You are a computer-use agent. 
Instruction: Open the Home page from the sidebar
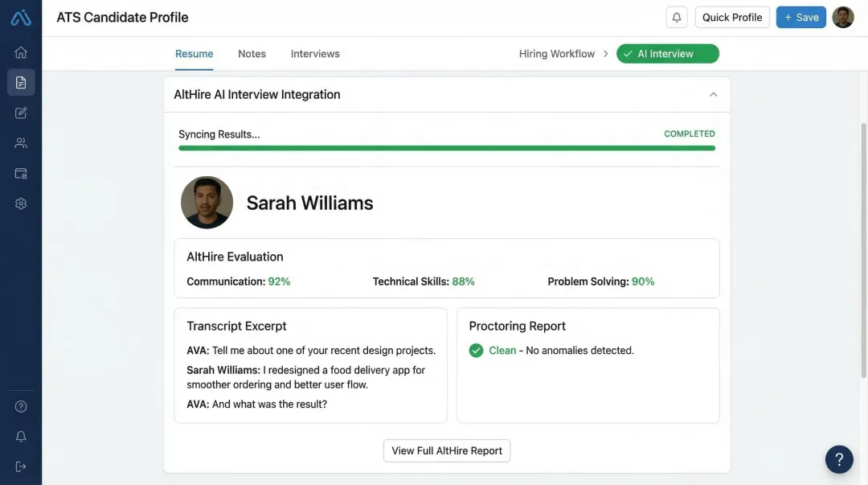pyautogui.click(x=20, y=51)
